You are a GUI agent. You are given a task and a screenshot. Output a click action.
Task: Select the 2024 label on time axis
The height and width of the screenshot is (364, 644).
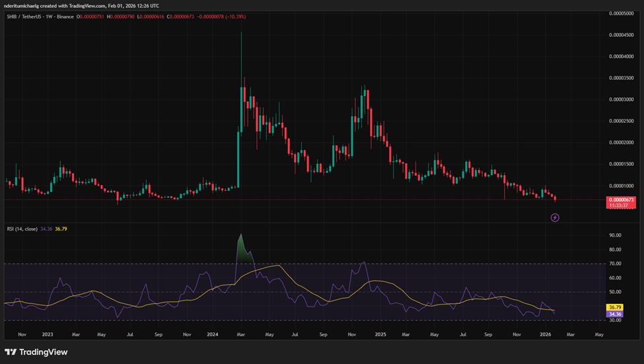point(213,335)
